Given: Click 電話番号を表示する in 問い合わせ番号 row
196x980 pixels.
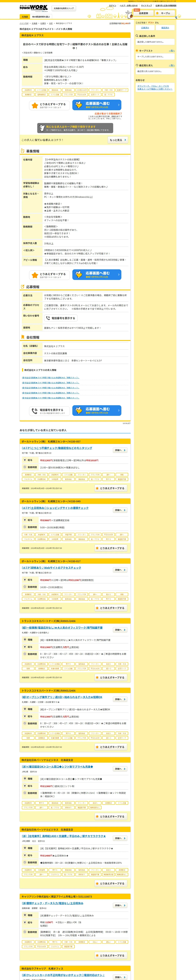Looking at the screenshot, I should [61, 318].
